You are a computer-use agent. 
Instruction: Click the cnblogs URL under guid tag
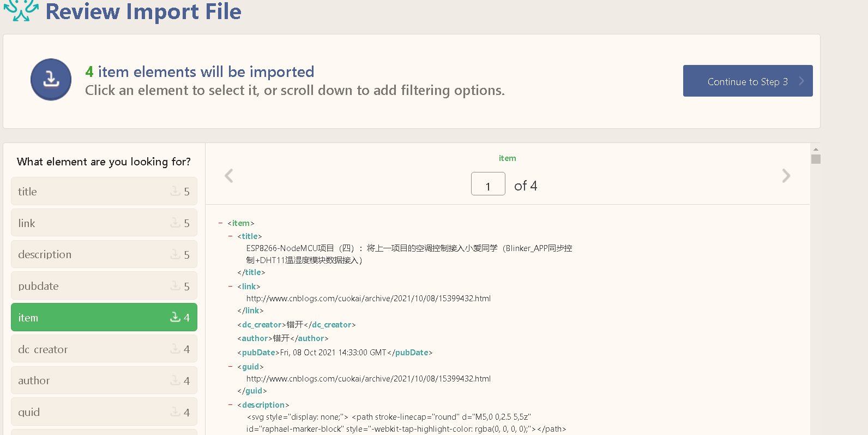369,379
